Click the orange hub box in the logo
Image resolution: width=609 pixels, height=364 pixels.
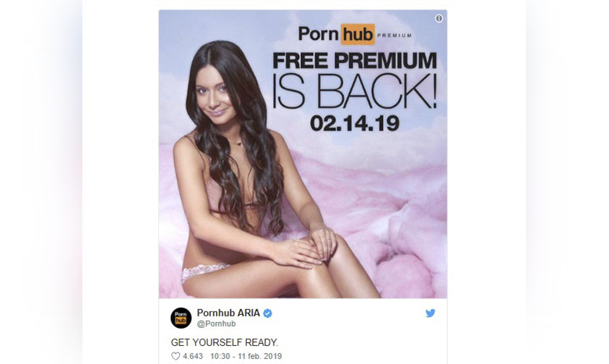(x=358, y=34)
